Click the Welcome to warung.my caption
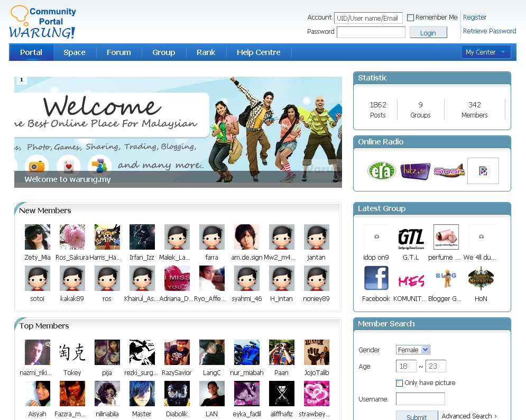Image resolution: width=526 pixels, height=420 pixels. point(68,179)
